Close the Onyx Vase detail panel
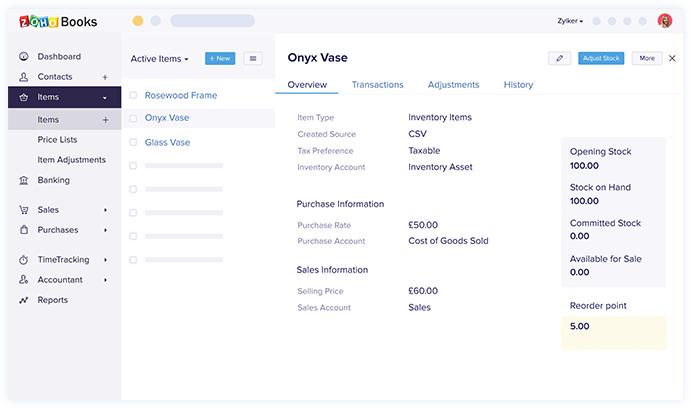691x408 pixels. click(672, 58)
